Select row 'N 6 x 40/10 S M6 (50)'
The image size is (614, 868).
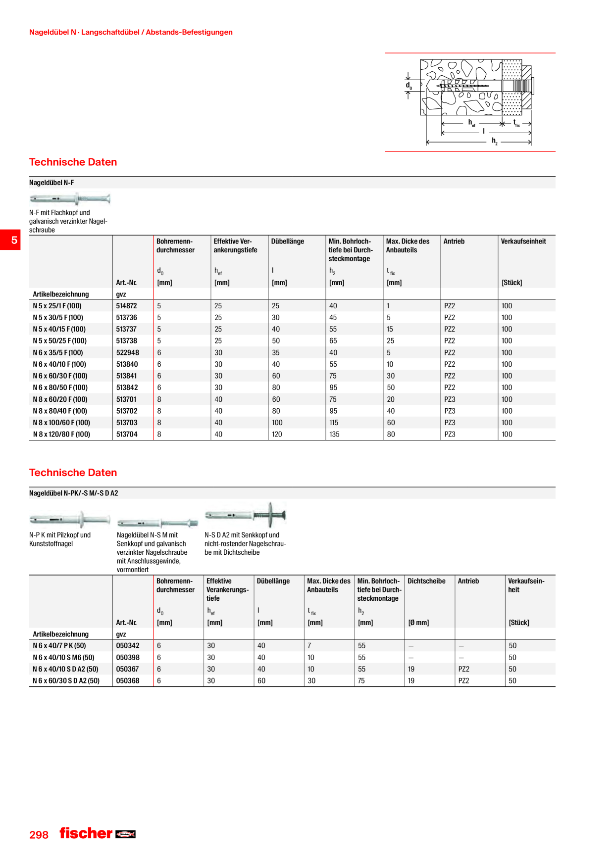pos(292,658)
